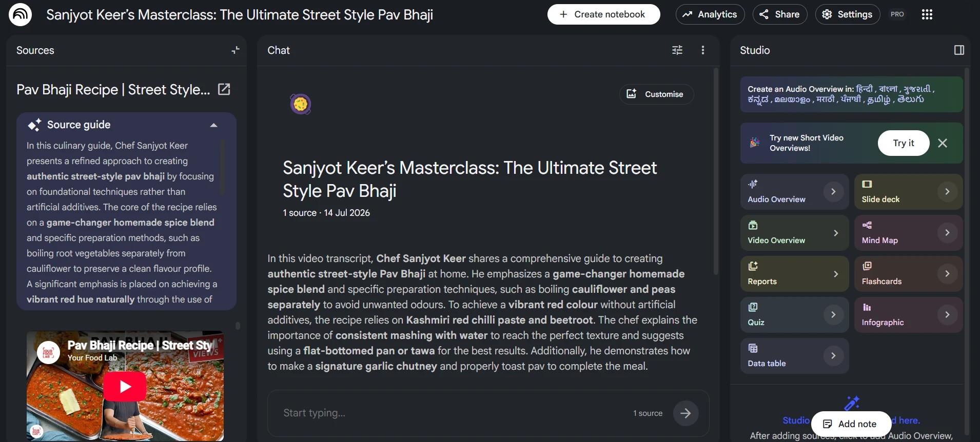Open Flashcards customization chevron

pyautogui.click(x=947, y=274)
